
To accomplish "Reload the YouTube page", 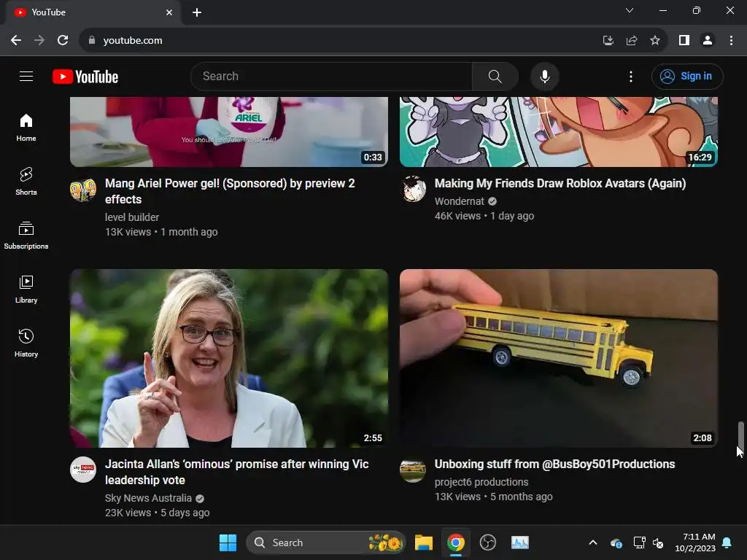I will pyautogui.click(x=63, y=41).
